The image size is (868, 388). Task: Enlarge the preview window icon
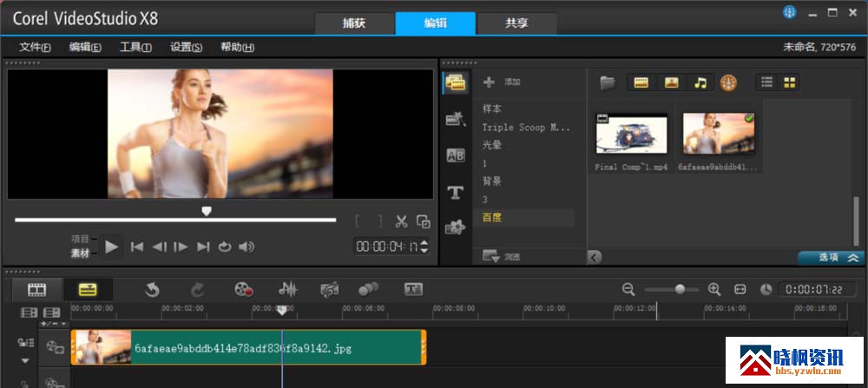(x=424, y=221)
